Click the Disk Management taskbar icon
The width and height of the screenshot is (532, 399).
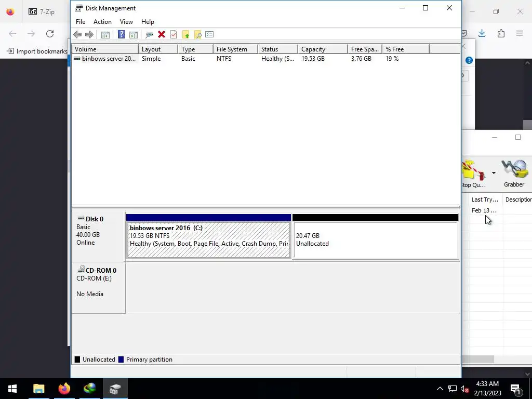(x=115, y=389)
